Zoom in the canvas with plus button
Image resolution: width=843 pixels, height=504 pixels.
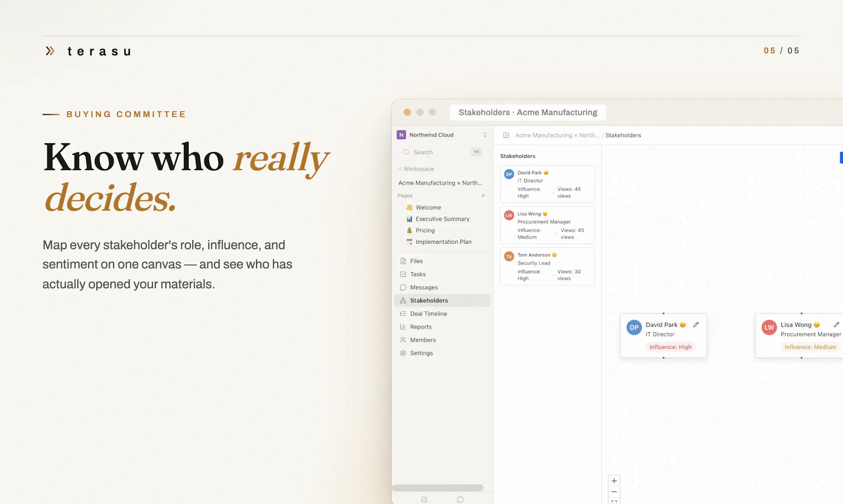(614, 481)
